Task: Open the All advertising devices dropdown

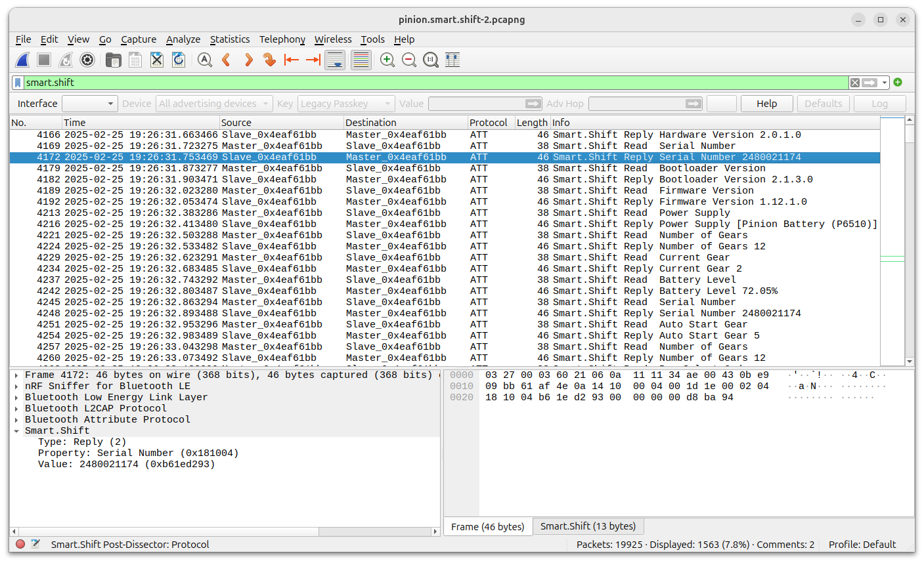Action: 214,104
